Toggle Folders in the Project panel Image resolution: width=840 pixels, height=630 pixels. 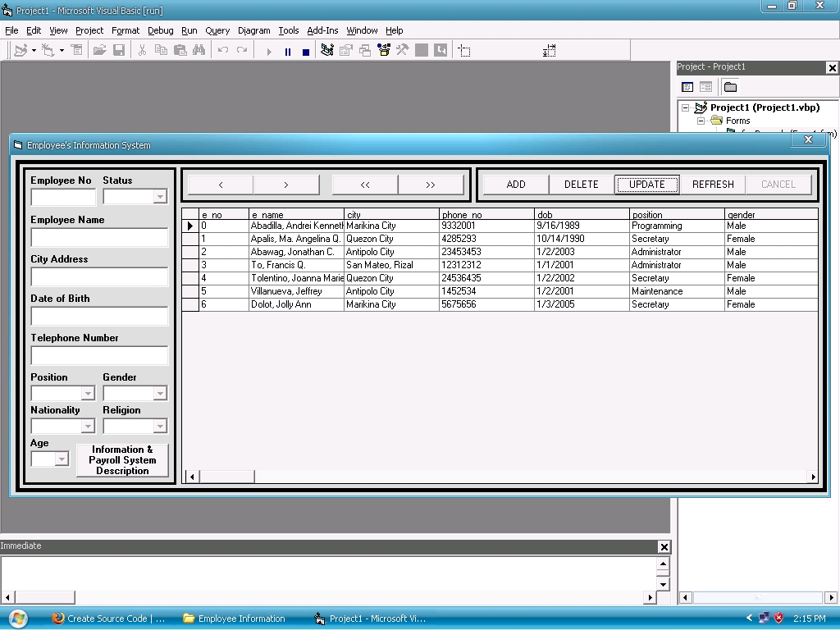click(730, 87)
